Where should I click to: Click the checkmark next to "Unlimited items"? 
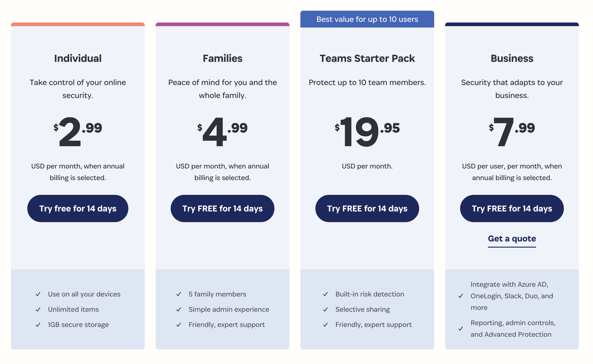click(38, 309)
